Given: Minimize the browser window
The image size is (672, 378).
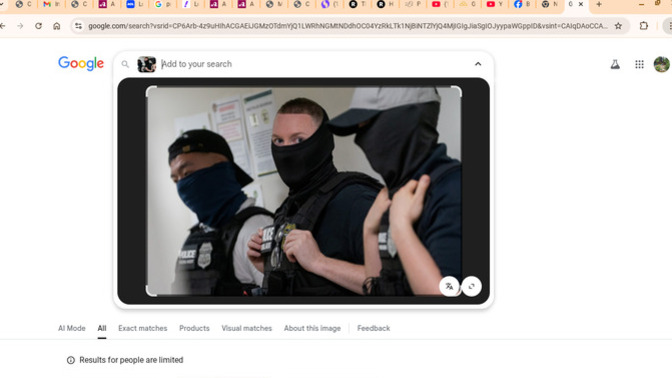Looking at the screenshot, I should pyautogui.click(x=641, y=4).
